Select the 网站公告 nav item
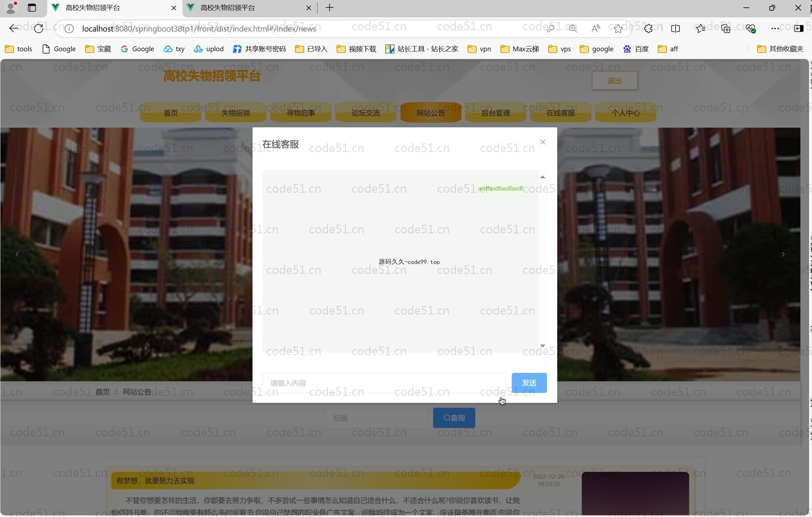 431,112
